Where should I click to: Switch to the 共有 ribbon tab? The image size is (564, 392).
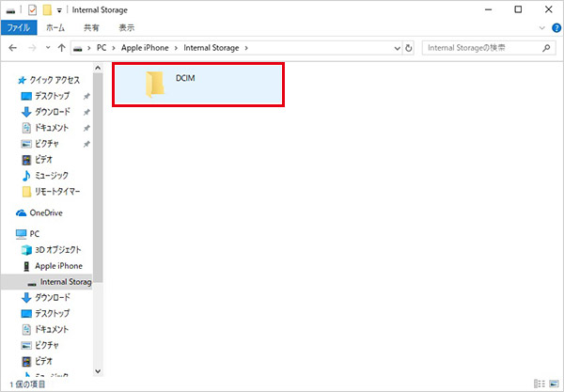(91, 27)
